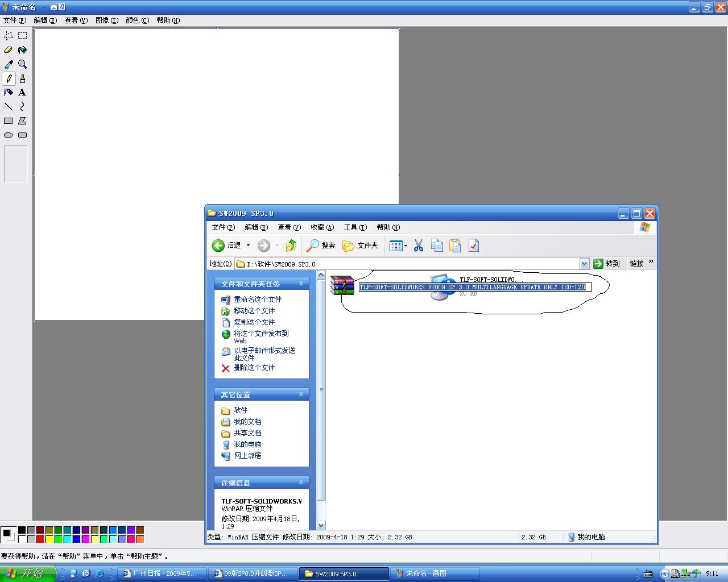The height and width of the screenshot is (582, 728).
Task: Choose the Curve tool in Paint
Action: pyautogui.click(x=23, y=107)
